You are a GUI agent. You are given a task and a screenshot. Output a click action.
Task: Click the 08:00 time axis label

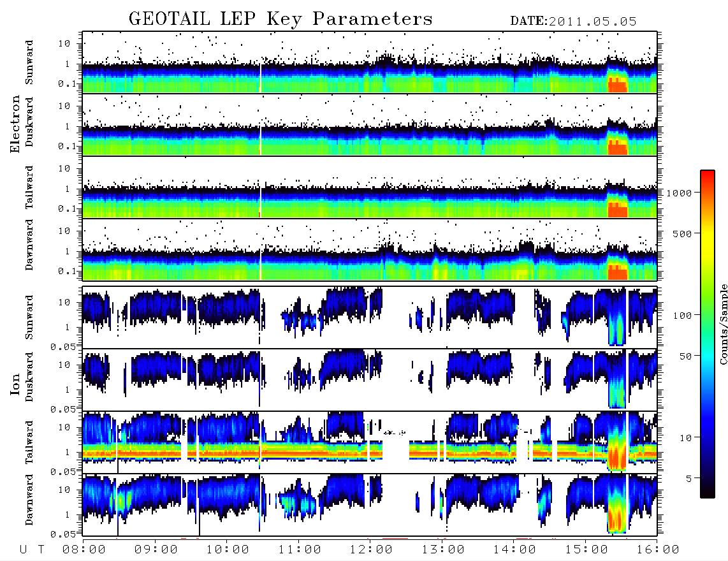tap(84, 550)
